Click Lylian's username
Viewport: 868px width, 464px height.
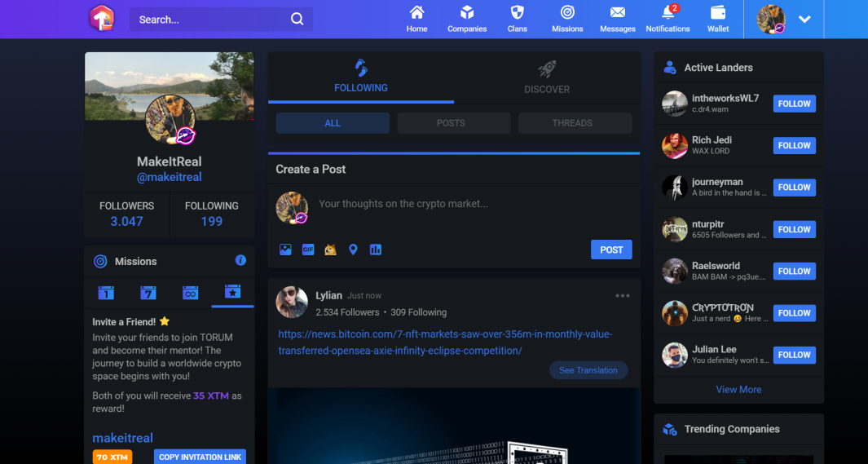coord(328,296)
